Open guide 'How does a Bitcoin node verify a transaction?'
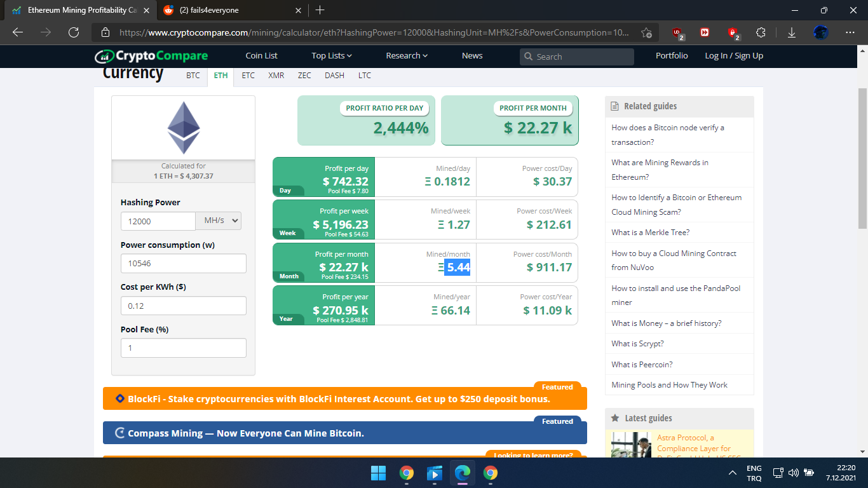 [668, 135]
